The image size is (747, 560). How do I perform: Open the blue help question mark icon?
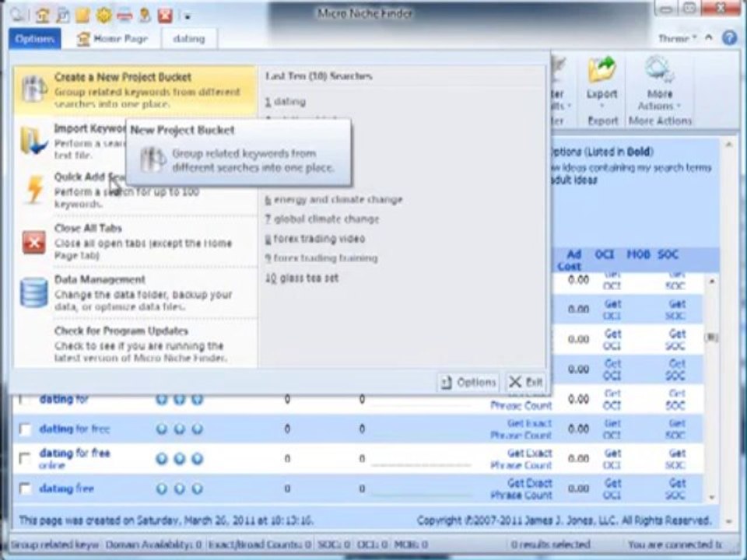click(x=729, y=37)
